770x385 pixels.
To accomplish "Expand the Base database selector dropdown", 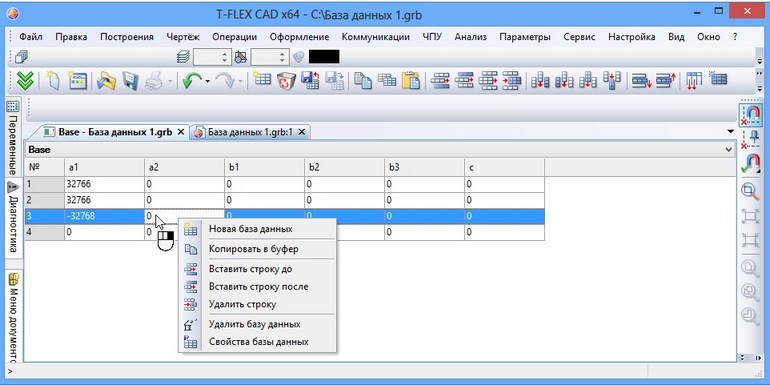I will [729, 150].
